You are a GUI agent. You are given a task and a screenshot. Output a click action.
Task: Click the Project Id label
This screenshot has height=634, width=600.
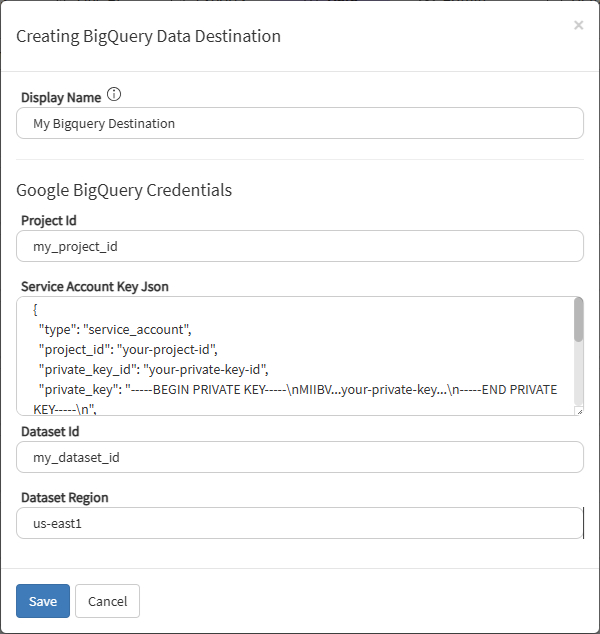[x=49, y=220]
